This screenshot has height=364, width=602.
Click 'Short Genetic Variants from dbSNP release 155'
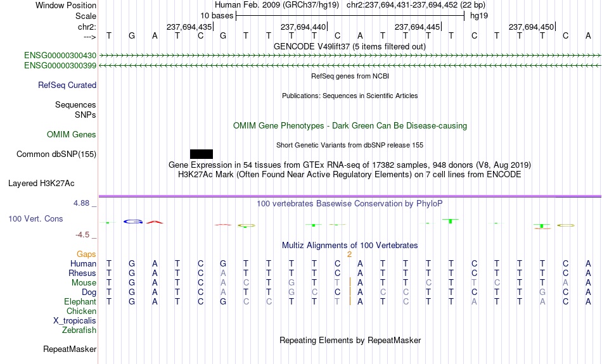[x=350, y=145]
